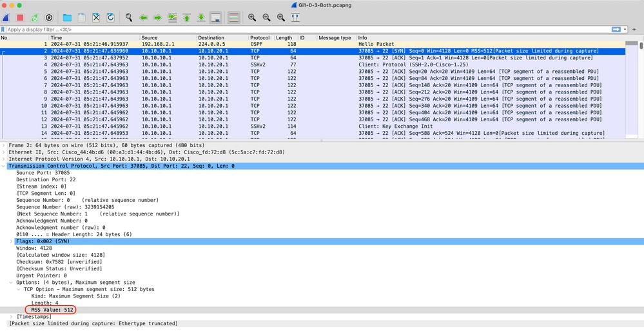644x331 pixels.
Task: Go to a specified packet
Action: click(172, 17)
